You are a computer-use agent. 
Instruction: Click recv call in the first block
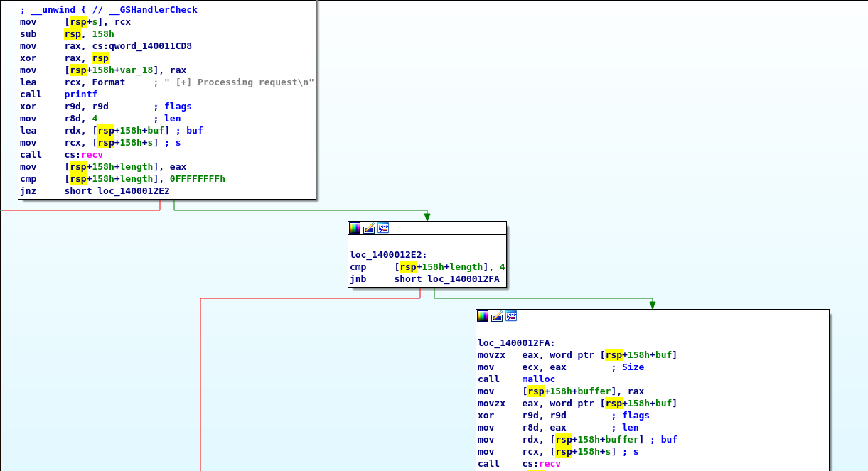(92, 155)
